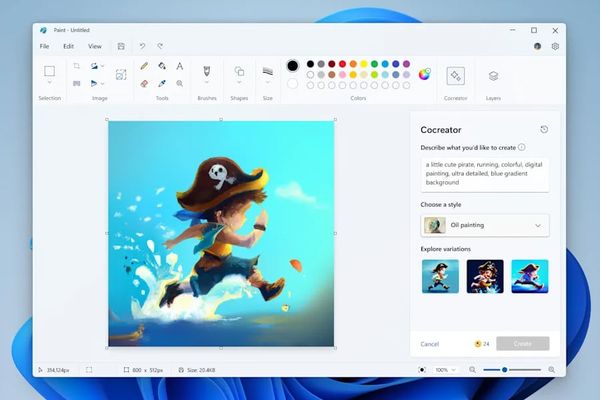This screenshot has width=600, height=400.
Task: Expand the Flip options arrow
Action: tap(103, 83)
